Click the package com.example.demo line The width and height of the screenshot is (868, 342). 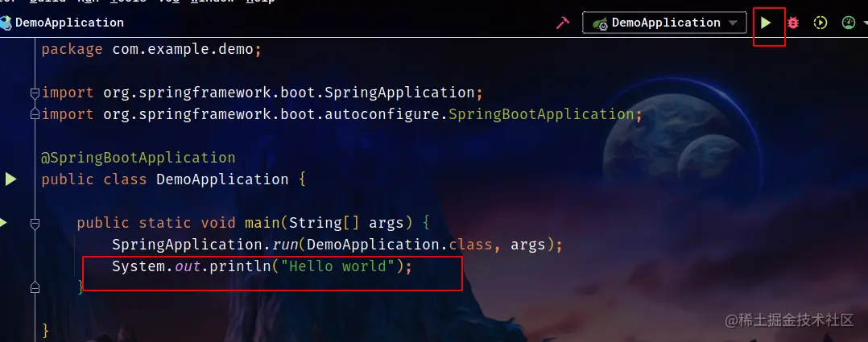(x=151, y=49)
